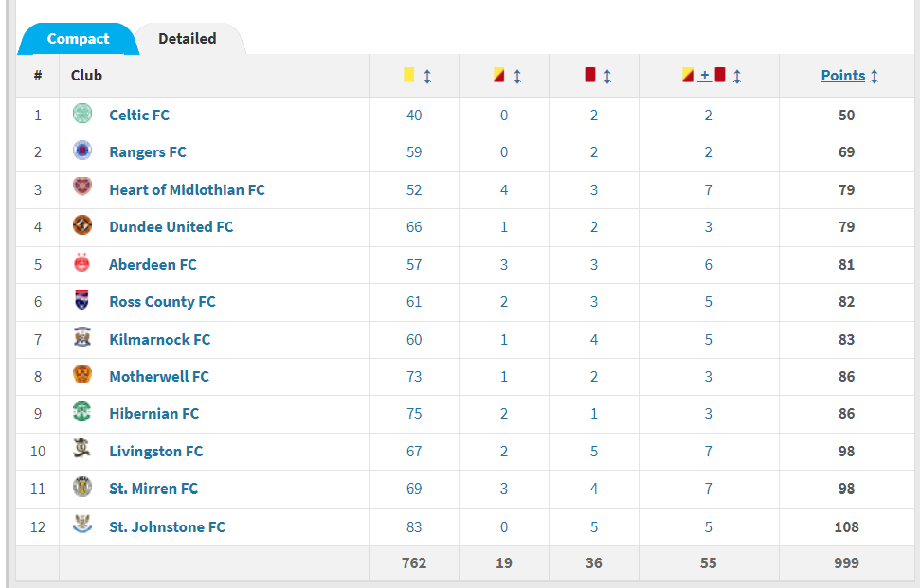Open the Motherwell FC club link

click(159, 376)
